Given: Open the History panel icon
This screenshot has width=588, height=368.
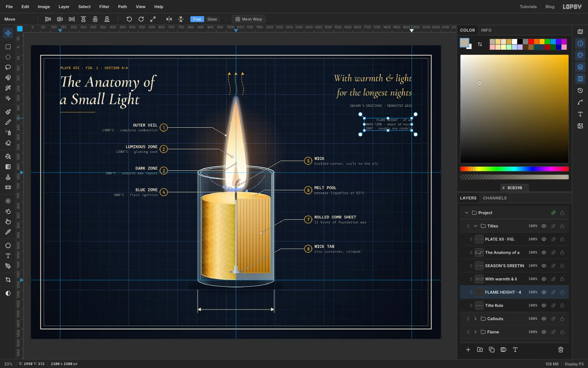Looking at the screenshot, I should coord(580,91).
